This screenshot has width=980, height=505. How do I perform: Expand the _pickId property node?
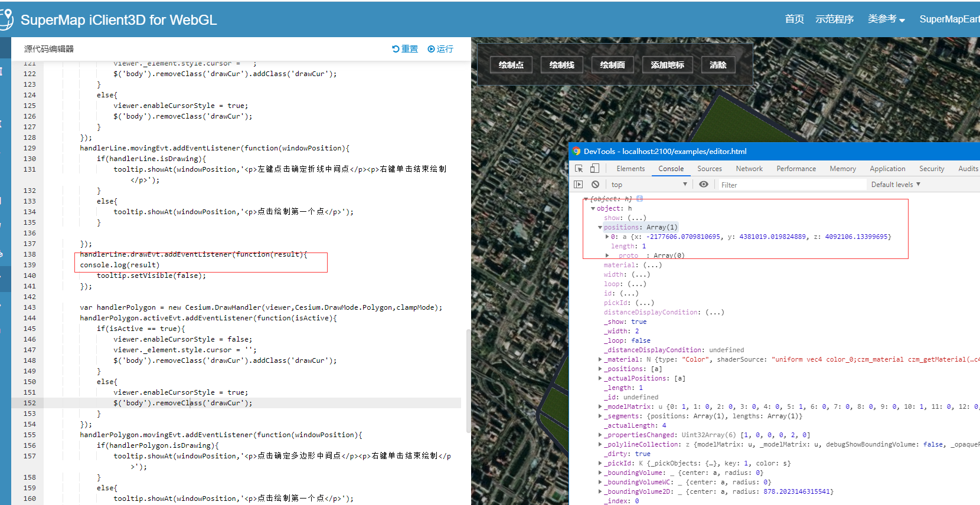coord(600,463)
